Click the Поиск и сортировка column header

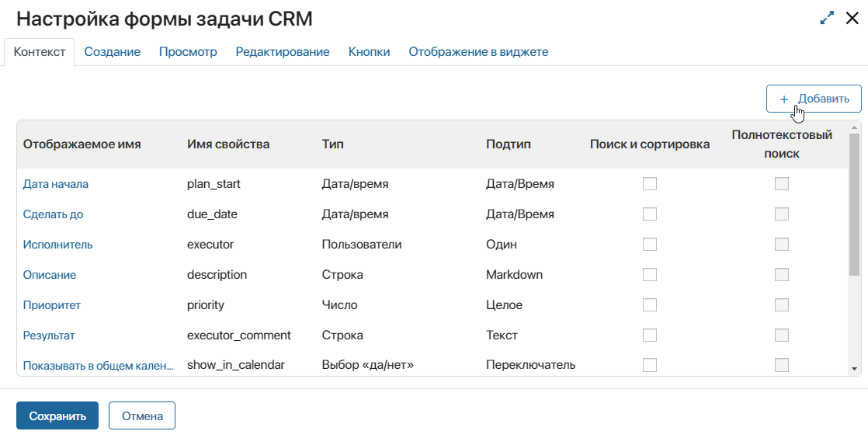click(650, 144)
